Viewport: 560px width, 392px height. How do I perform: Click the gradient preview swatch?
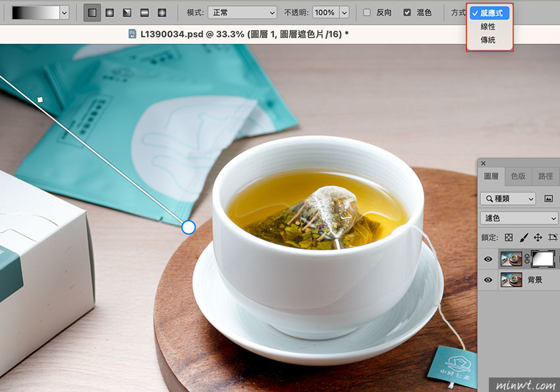[x=36, y=13]
